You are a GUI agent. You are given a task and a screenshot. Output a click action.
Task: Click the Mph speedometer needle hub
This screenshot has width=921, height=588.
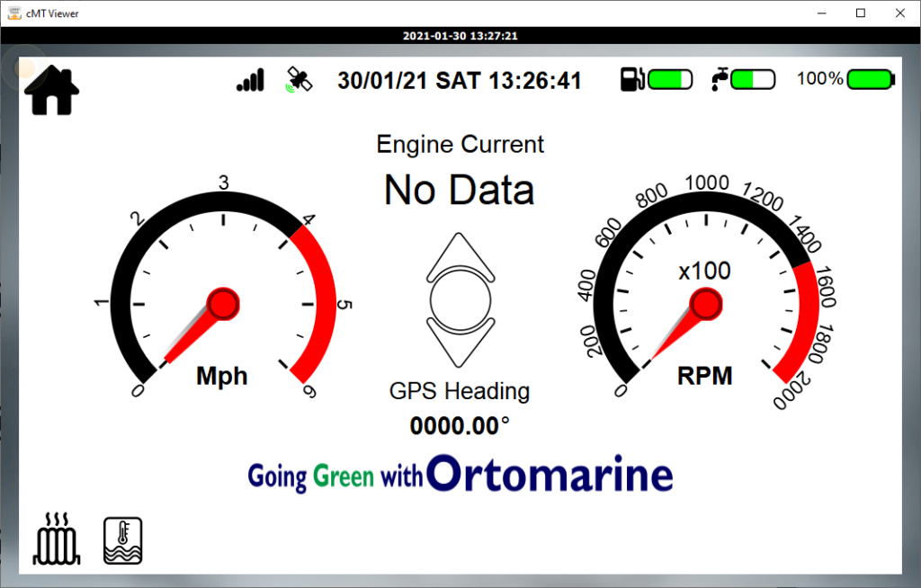coord(223,304)
